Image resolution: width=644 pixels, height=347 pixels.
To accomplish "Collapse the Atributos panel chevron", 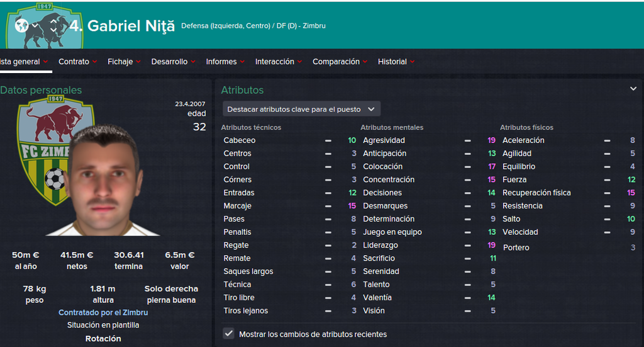I will coord(633,89).
